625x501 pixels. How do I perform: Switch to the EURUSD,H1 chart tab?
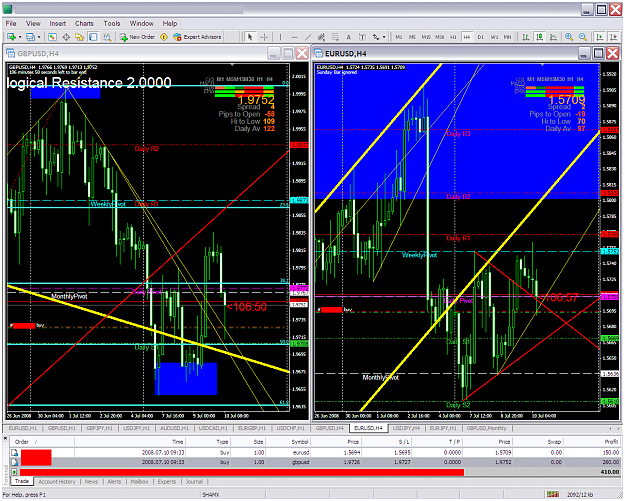pyautogui.click(x=22, y=428)
